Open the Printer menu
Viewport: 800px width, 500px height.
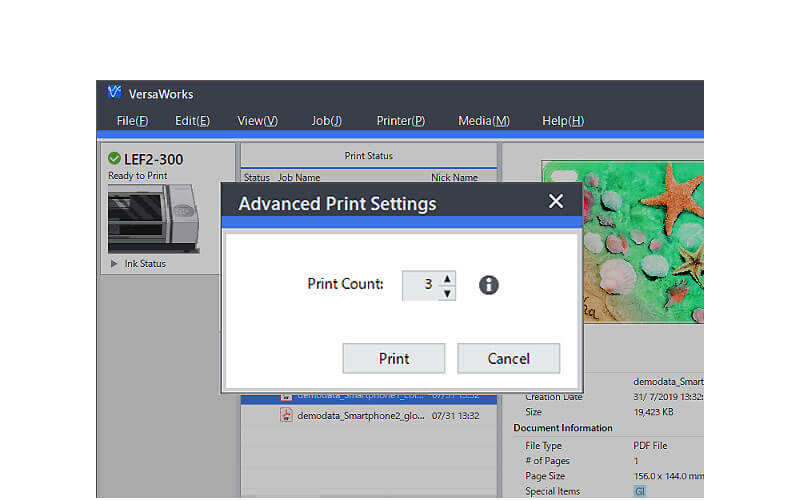(400, 121)
